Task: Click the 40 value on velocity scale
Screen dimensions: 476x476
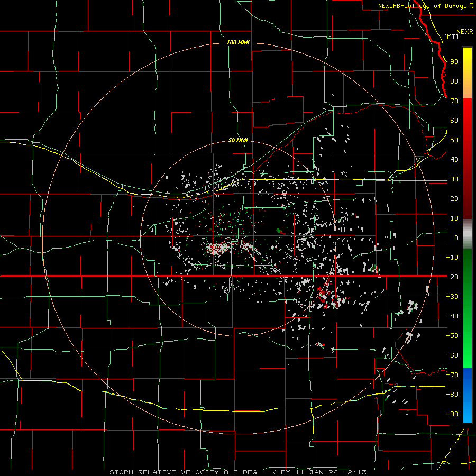Action: [x=454, y=159]
